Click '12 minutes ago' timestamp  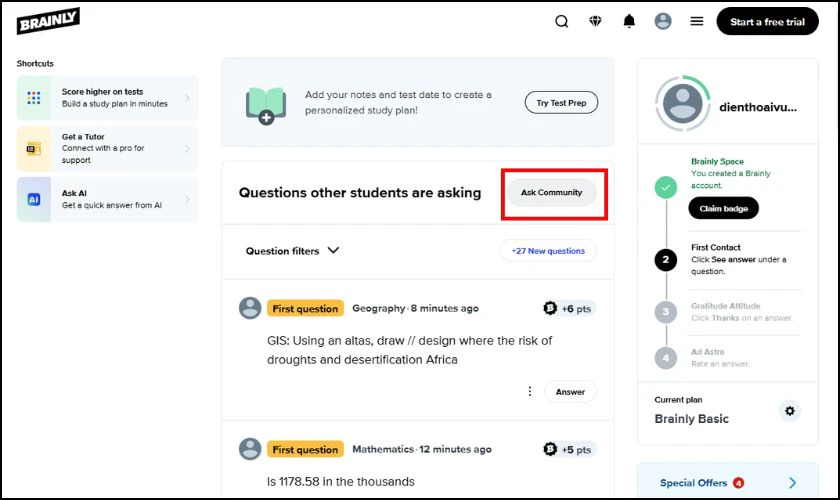click(455, 449)
